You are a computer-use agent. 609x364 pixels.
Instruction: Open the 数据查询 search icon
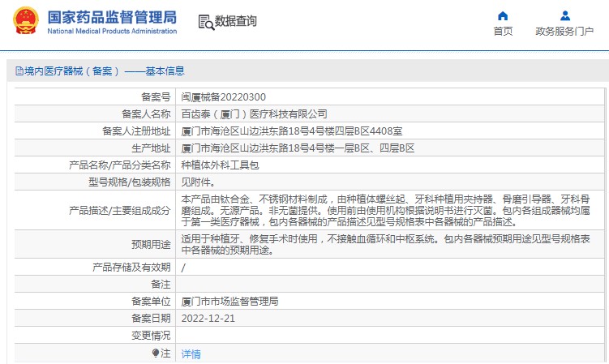(x=206, y=22)
